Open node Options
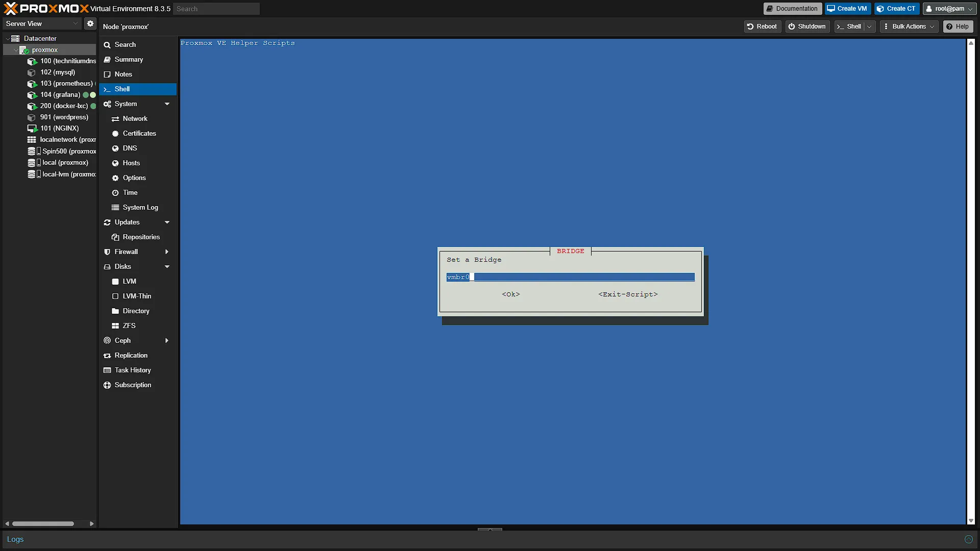This screenshot has height=551, width=980. [x=138, y=178]
